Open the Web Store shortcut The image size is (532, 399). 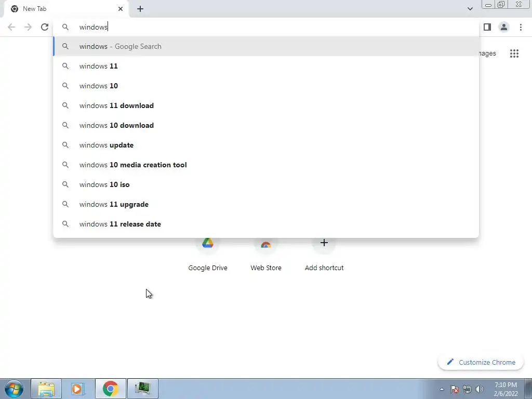pos(266,255)
